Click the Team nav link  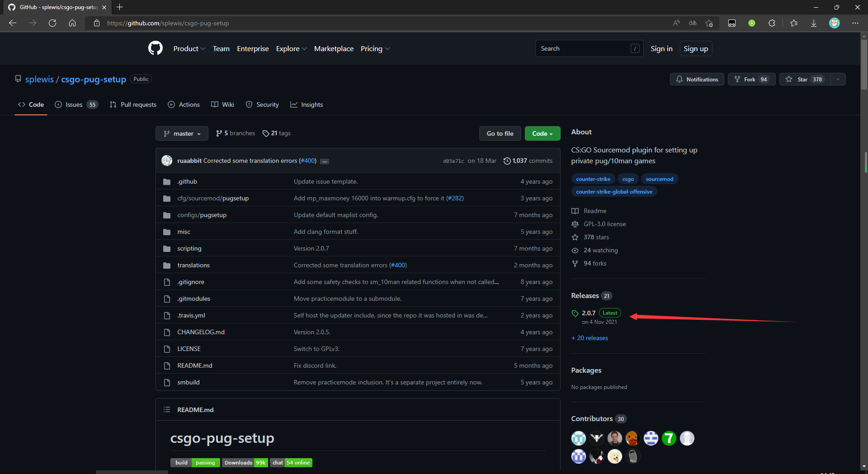point(221,48)
